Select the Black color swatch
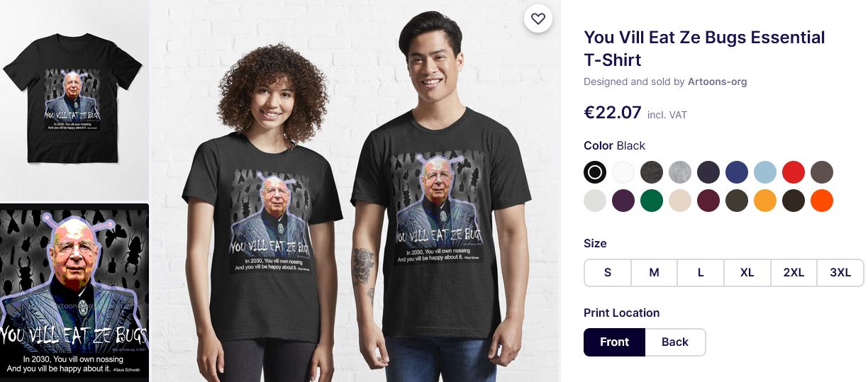868x382 pixels. tap(595, 172)
